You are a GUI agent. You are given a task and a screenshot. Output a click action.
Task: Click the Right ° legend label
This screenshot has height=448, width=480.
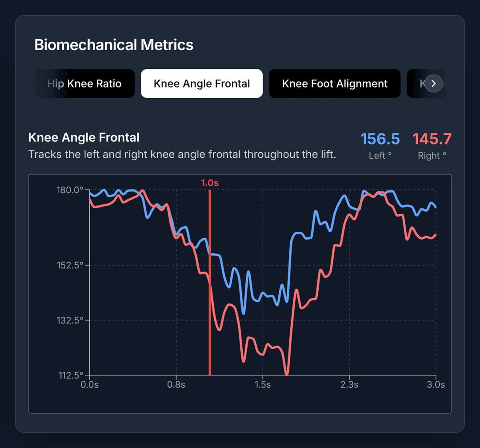pos(432,156)
